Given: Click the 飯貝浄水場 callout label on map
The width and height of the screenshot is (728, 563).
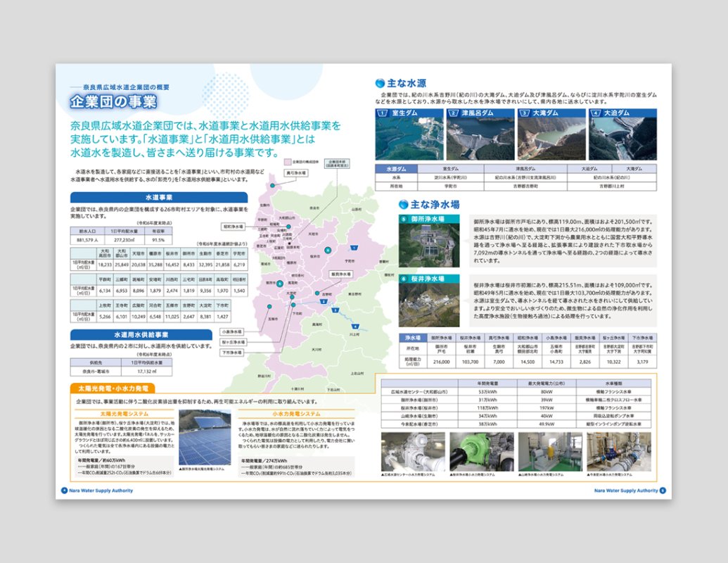Looking at the screenshot, I should (x=341, y=274).
